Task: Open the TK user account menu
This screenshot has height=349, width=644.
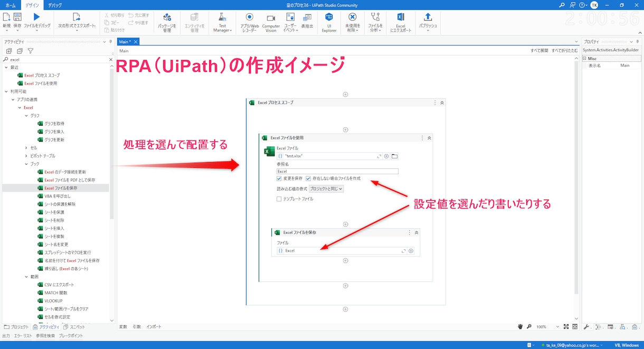Action: [x=594, y=5]
